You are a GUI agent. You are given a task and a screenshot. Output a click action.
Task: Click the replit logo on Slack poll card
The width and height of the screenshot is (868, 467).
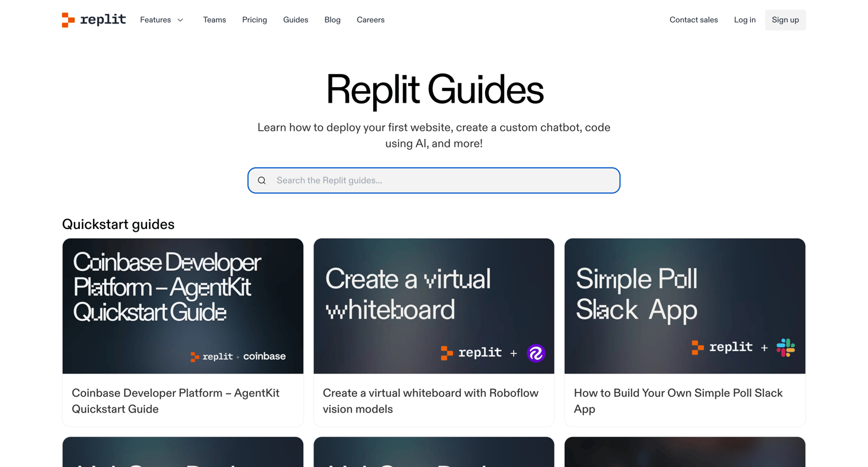click(x=722, y=348)
